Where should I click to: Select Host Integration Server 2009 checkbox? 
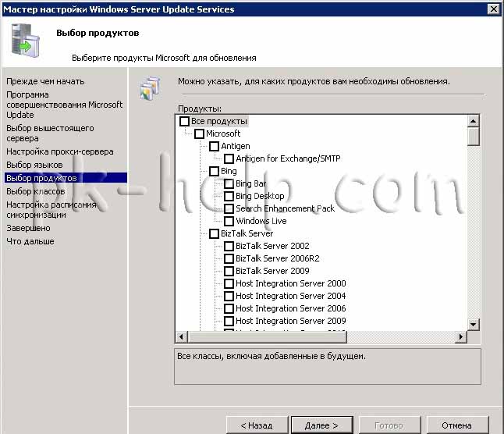(229, 321)
